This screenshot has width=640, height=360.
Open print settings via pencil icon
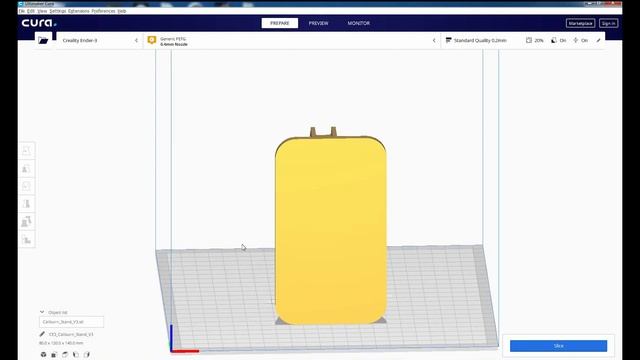point(598,40)
